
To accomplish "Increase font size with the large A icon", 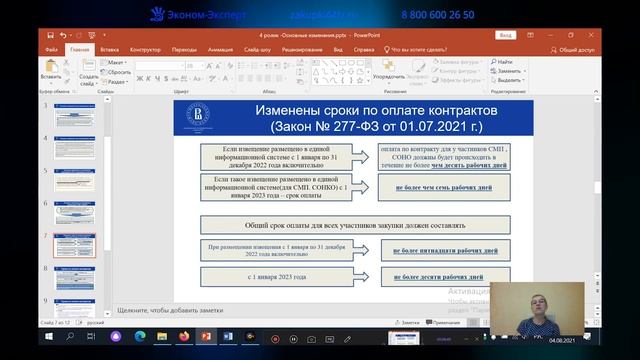I will (x=209, y=66).
